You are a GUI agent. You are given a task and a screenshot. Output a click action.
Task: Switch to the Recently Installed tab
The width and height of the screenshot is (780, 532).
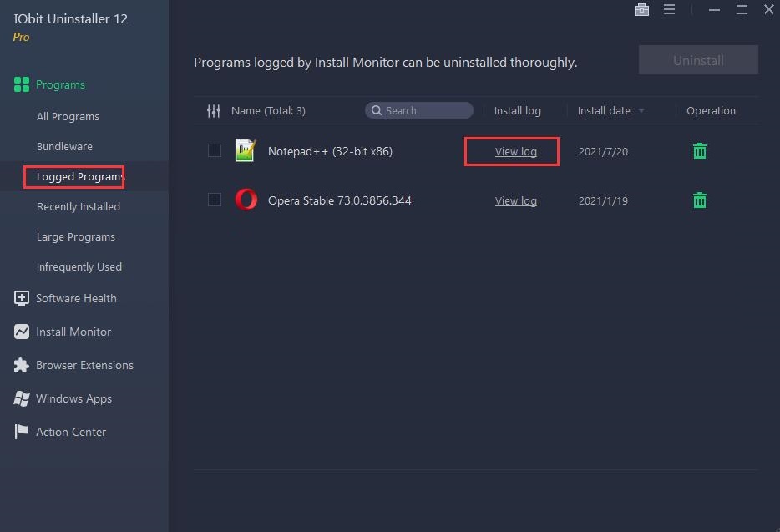pyautogui.click(x=79, y=206)
